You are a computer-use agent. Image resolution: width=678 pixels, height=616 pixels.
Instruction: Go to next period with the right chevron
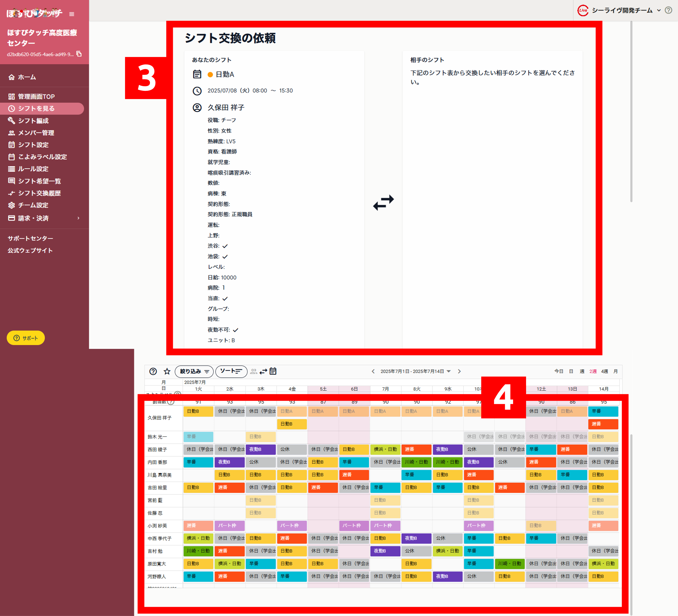tap(459, 371)
